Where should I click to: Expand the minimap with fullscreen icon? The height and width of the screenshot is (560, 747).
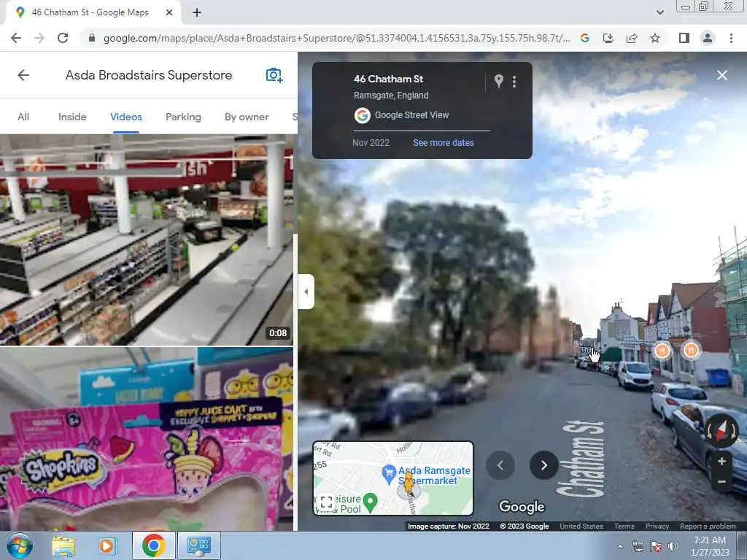(326, 502)
